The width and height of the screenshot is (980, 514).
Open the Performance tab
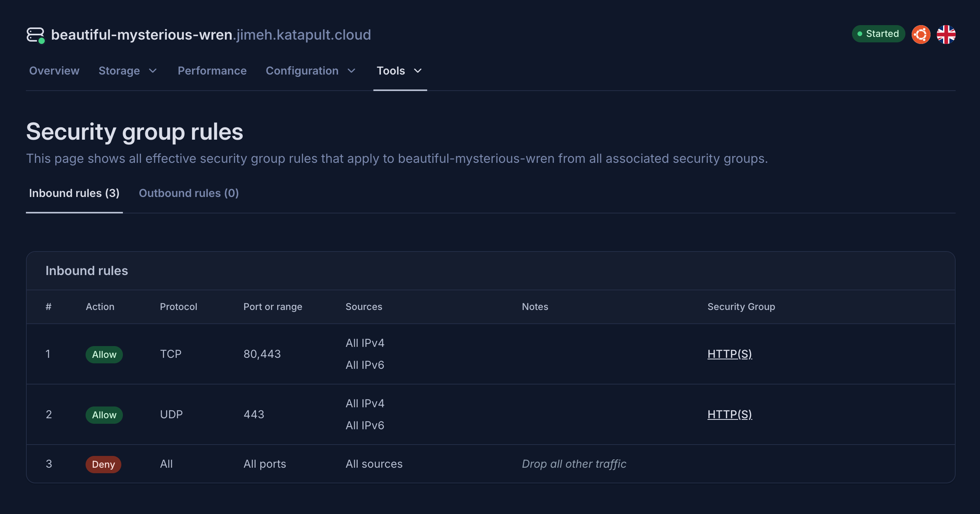[x=212, y=71]
